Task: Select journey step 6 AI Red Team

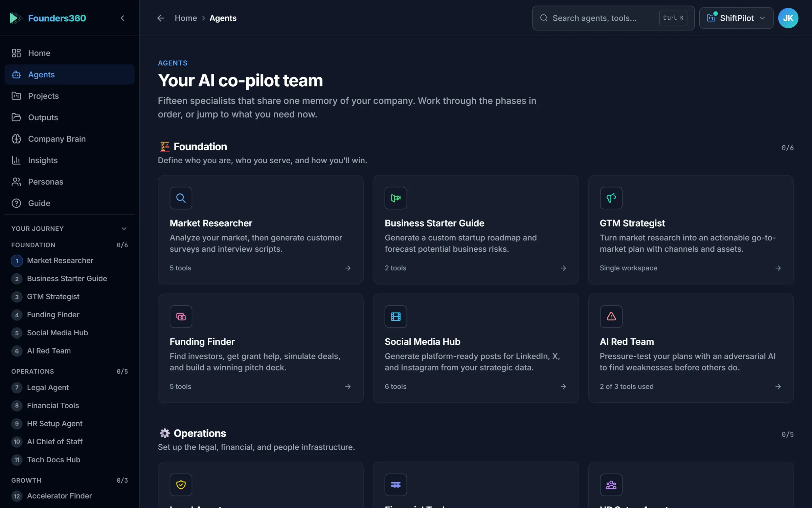Action: pyautogui.click(x=69, y=351)
